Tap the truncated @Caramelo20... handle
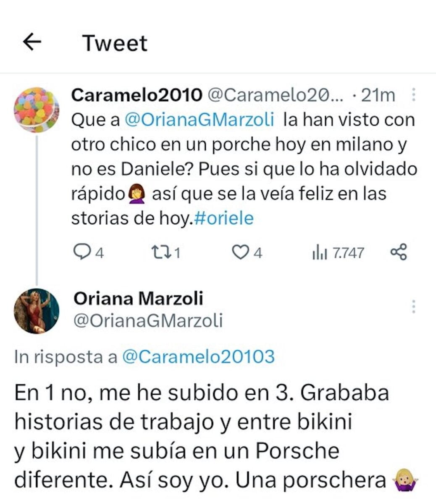Screen dimensions: 436x504 click(276, 95)
